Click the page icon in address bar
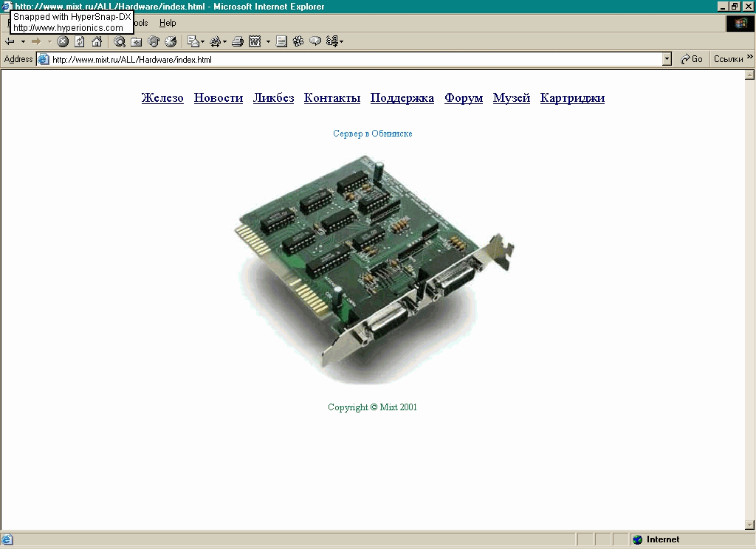 click(44, 59)
